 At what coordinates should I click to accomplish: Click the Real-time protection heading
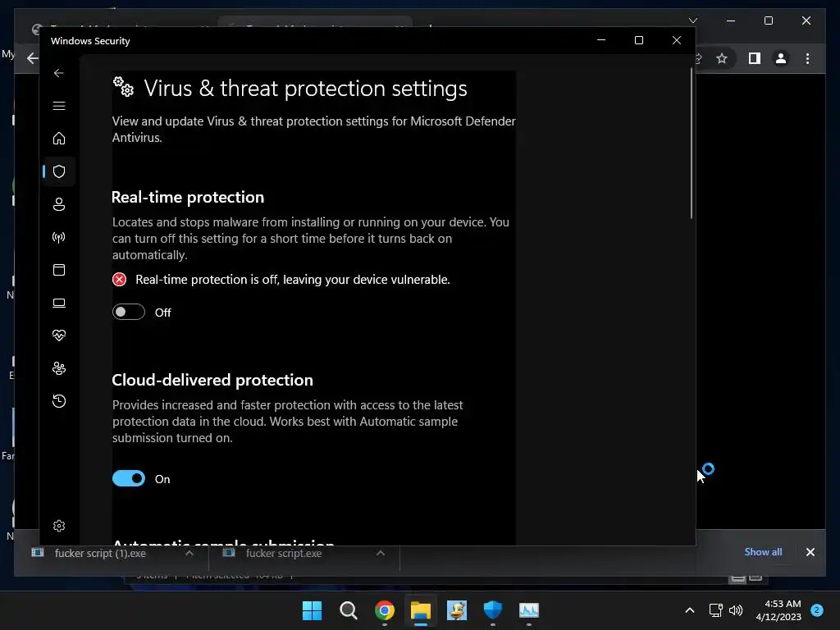pyautogui.click(x=188, y=197)
